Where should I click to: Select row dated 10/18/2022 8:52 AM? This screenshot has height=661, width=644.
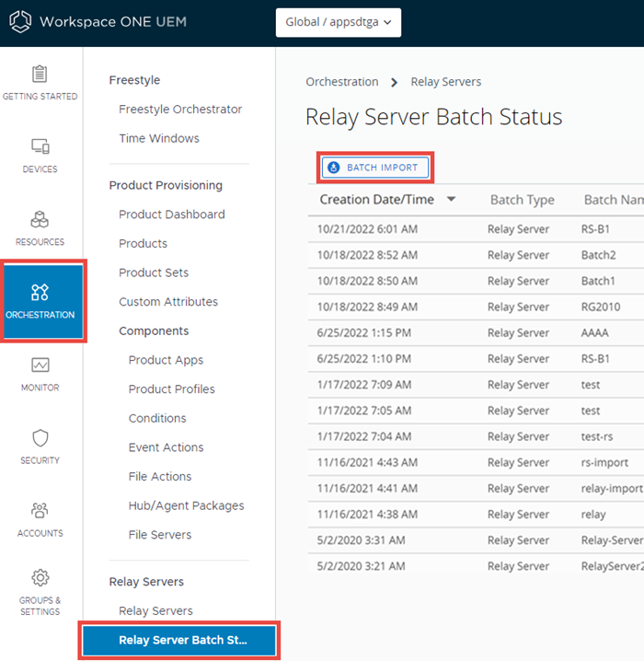tap(476, 255)
